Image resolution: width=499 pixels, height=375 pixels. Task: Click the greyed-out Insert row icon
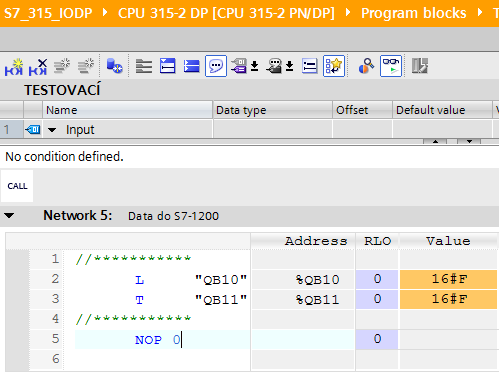click(62, 66)
